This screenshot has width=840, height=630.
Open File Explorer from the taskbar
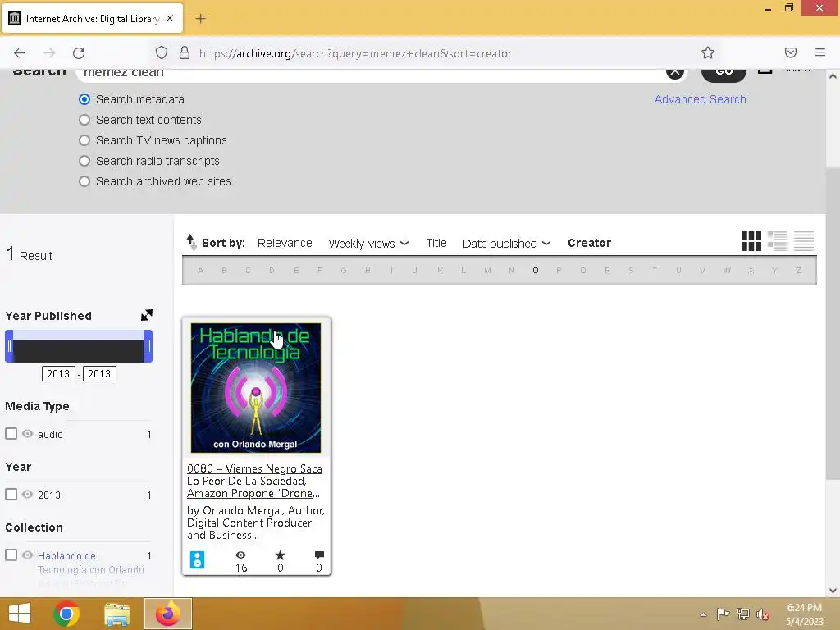click(x=116, y=614)
